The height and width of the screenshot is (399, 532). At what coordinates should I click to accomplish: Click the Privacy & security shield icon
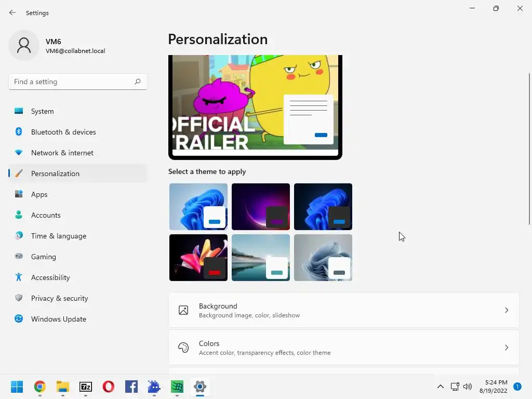click(x=19, y=298)
